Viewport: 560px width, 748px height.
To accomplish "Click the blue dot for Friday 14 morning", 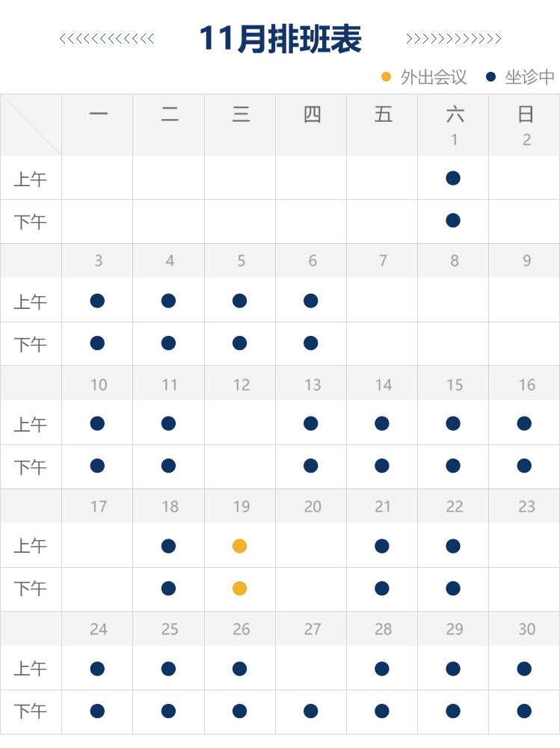I will click(382, 423).
